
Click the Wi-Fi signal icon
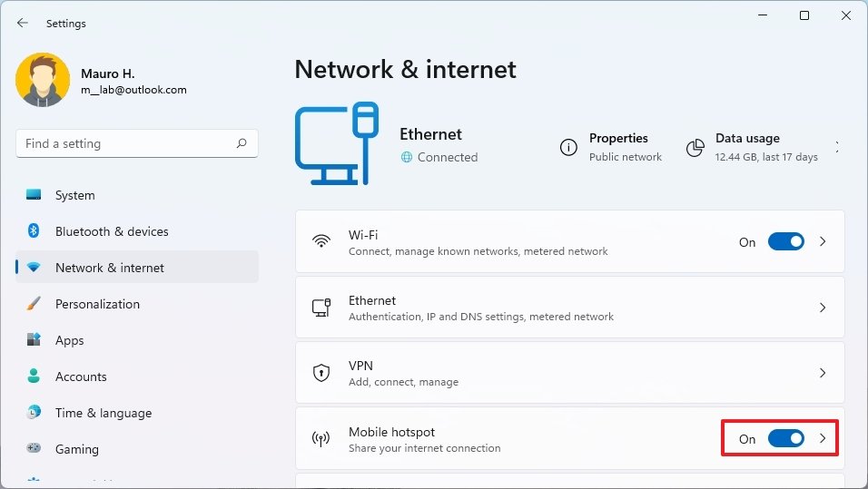pos(321,242)
